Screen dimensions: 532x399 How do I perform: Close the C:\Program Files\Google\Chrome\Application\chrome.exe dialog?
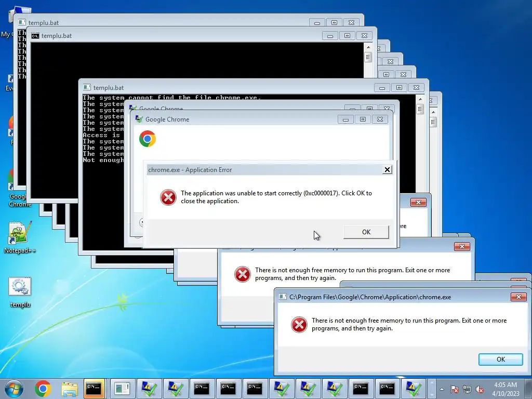pyautogui.click(x=518, y=297)
